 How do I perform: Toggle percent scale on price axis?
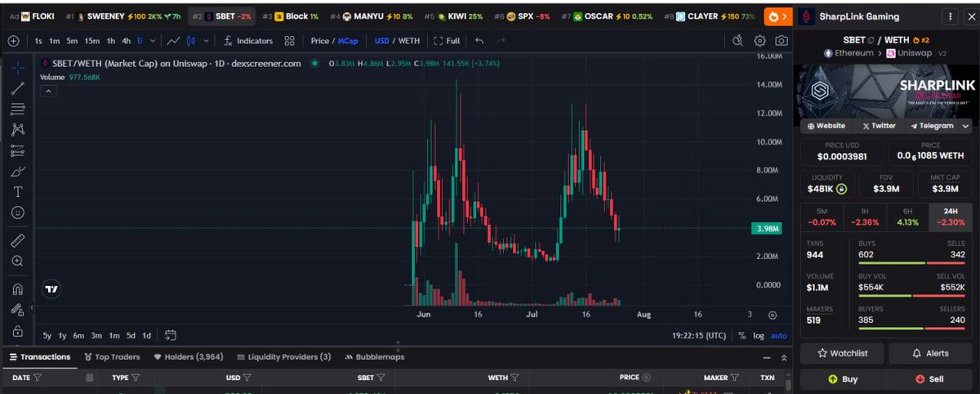pyautogui.click(x=742, y=335)
